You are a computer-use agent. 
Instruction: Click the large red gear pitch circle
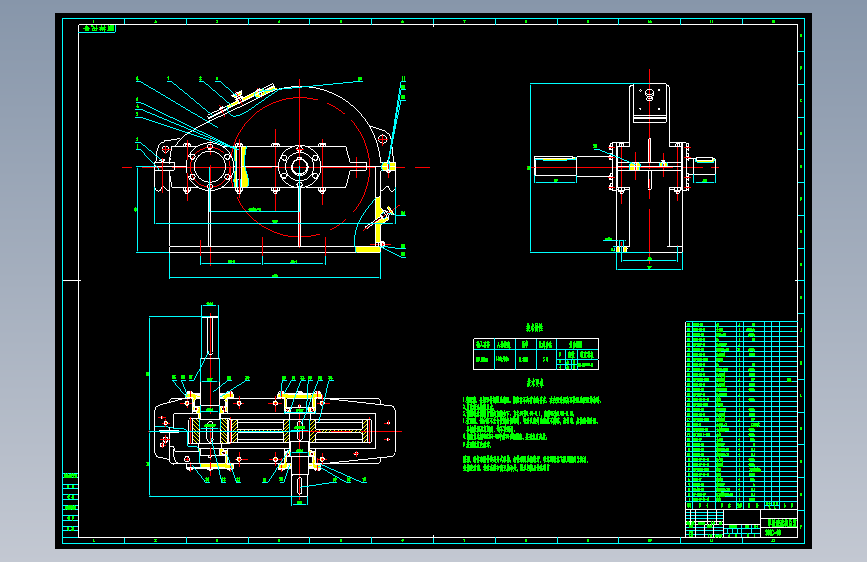coord(300,167)
